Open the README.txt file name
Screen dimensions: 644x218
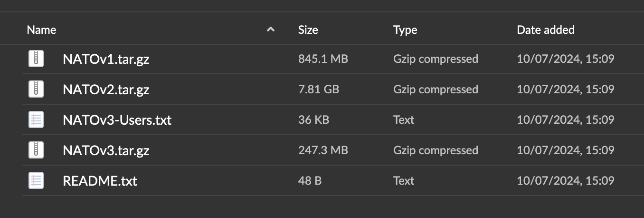coord(100,181)
